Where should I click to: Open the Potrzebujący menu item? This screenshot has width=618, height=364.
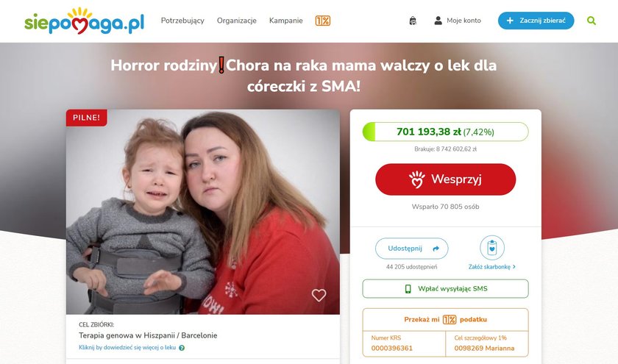182,21
